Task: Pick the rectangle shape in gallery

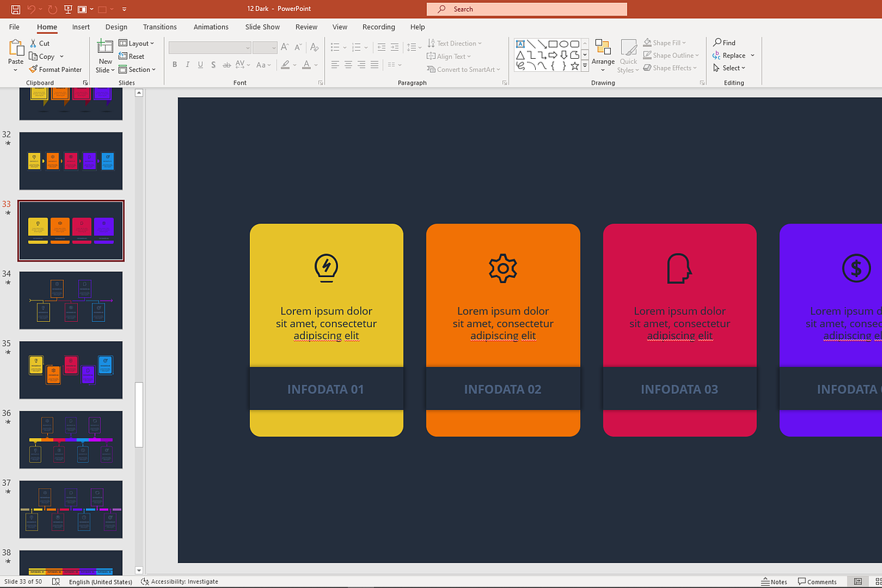Action: 553,43
